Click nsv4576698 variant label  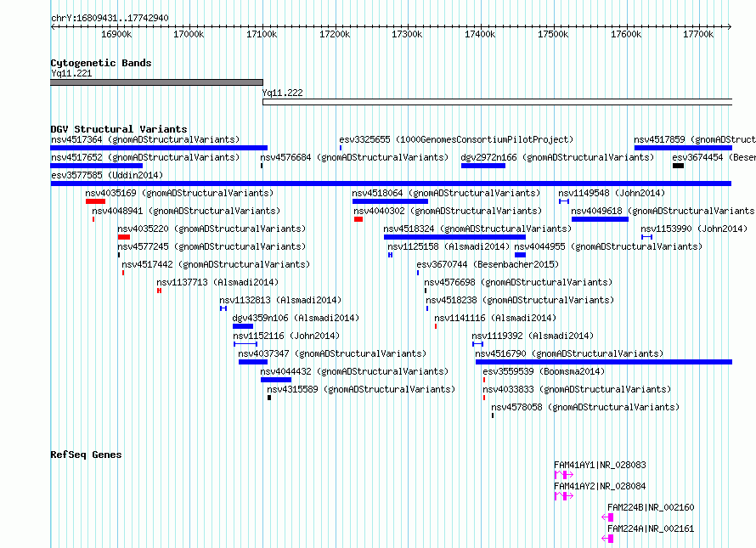pos(518,282)
